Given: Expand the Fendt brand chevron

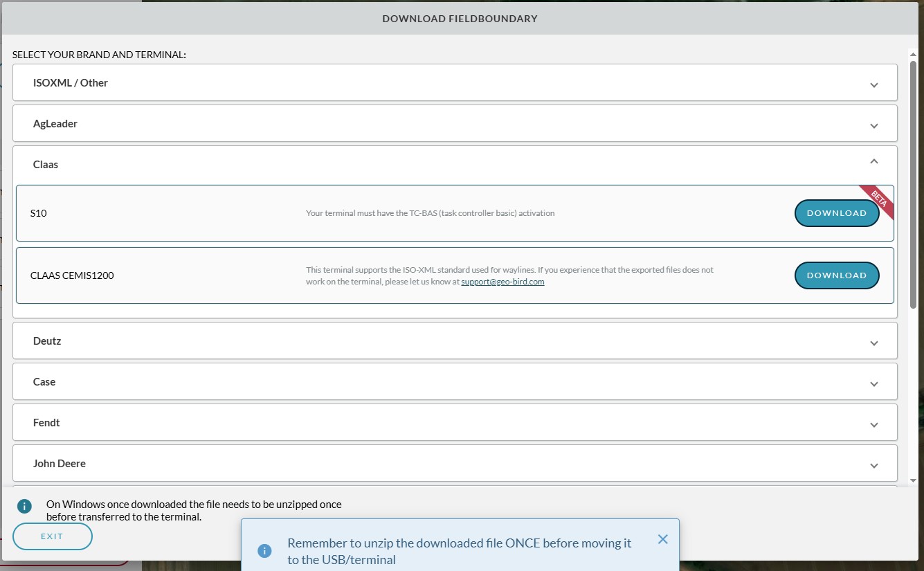Looking at the screenshot, I should [x=873, y=424].
